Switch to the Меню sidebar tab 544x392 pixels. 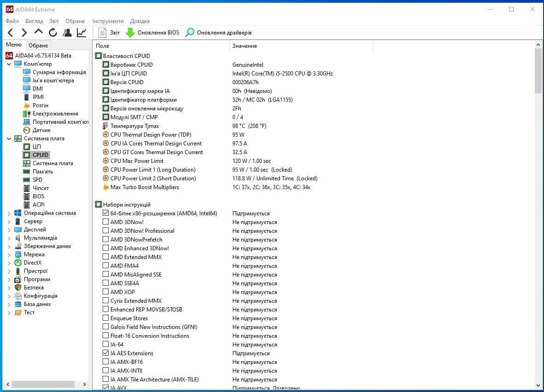tap(14, 45)
